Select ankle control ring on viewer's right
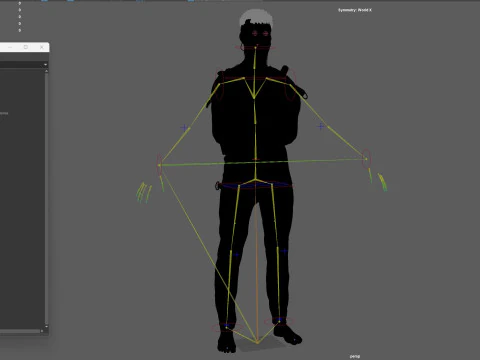The image size is (480, 360). pyautogui.click(x=279, y=321)
